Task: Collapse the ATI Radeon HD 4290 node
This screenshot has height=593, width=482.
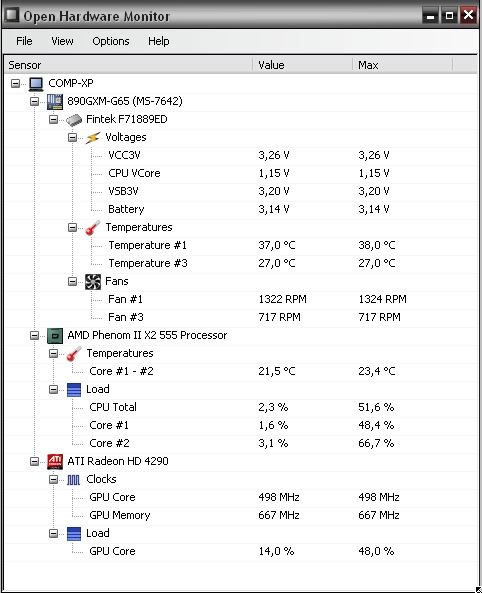Action: point(34,461)
